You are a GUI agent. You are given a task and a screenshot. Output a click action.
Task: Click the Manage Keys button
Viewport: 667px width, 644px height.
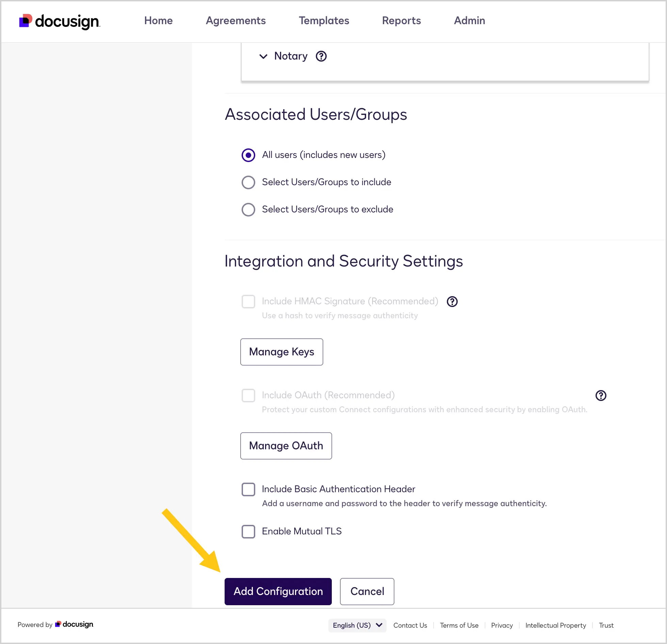(282, 352)
